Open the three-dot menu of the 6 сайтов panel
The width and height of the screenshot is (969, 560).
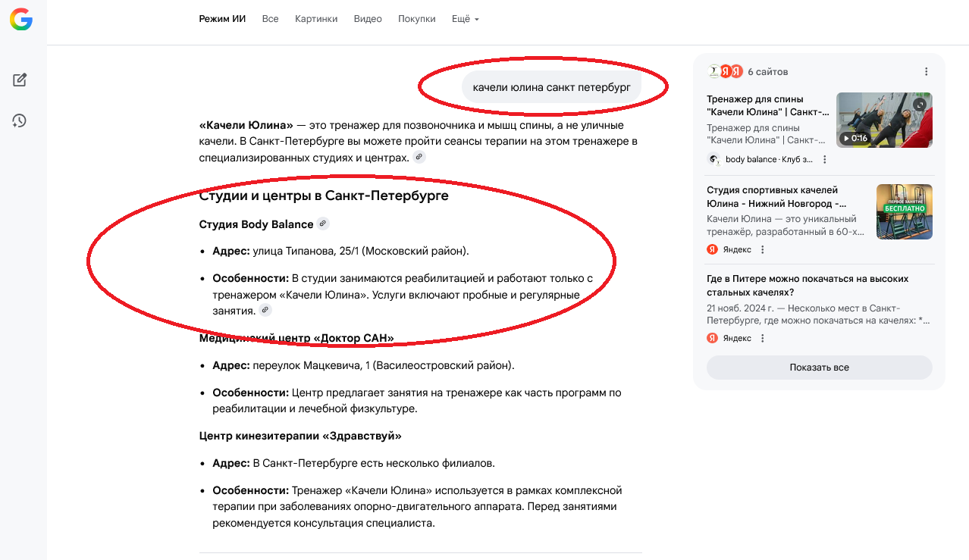pyautogui.click(x=926, y=71)
